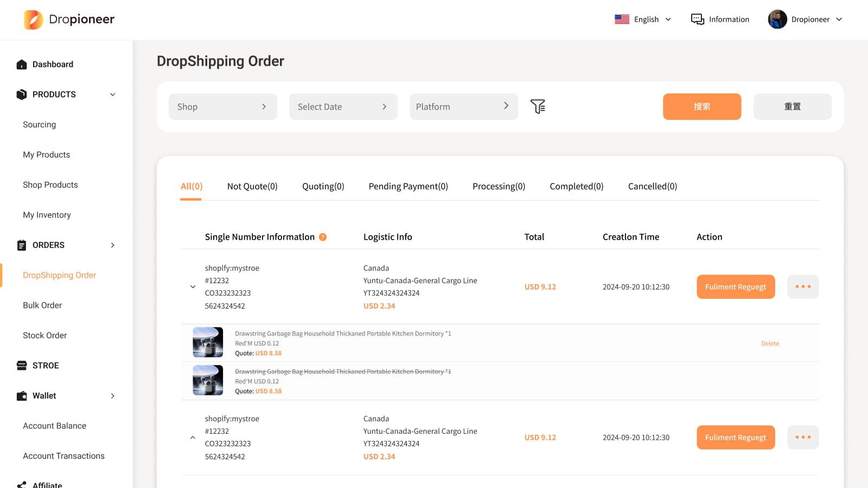Open the English language dropdown
The image size is (868, 488).
point(643,20)
